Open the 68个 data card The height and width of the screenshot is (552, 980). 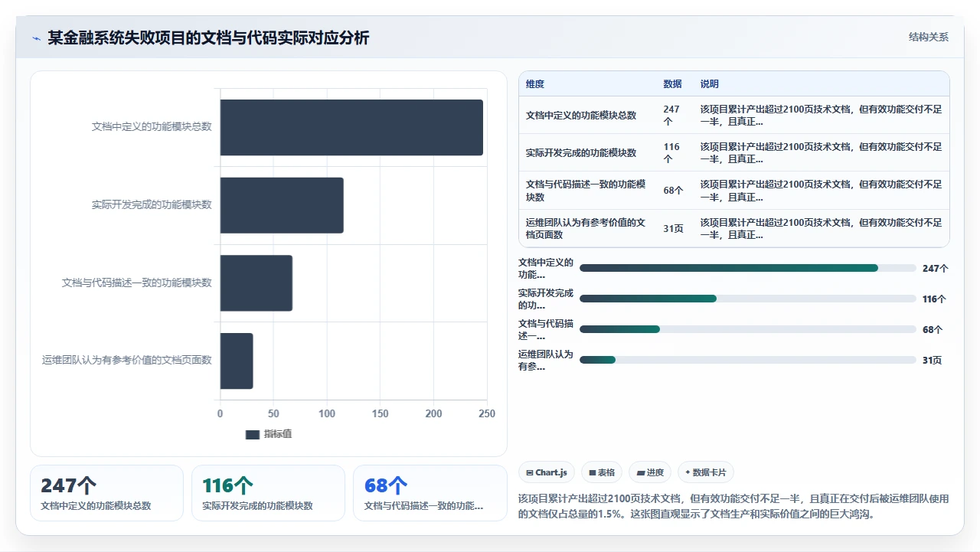[430, 493]
